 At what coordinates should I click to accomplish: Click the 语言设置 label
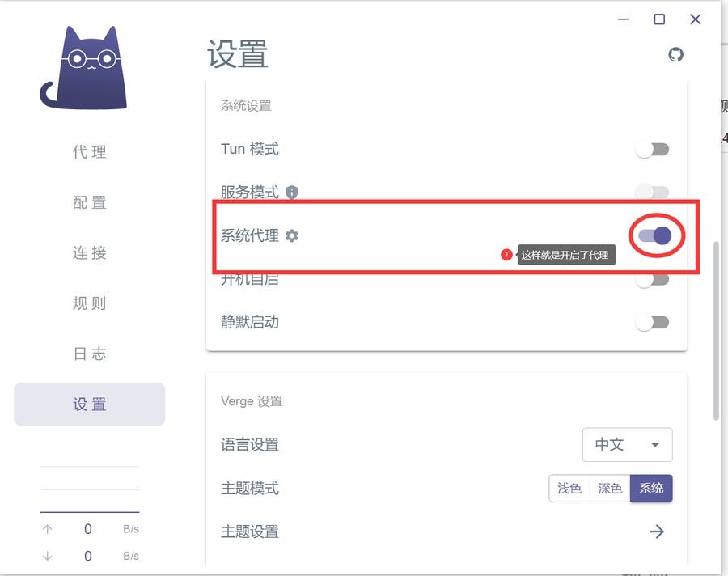(250, 445)
